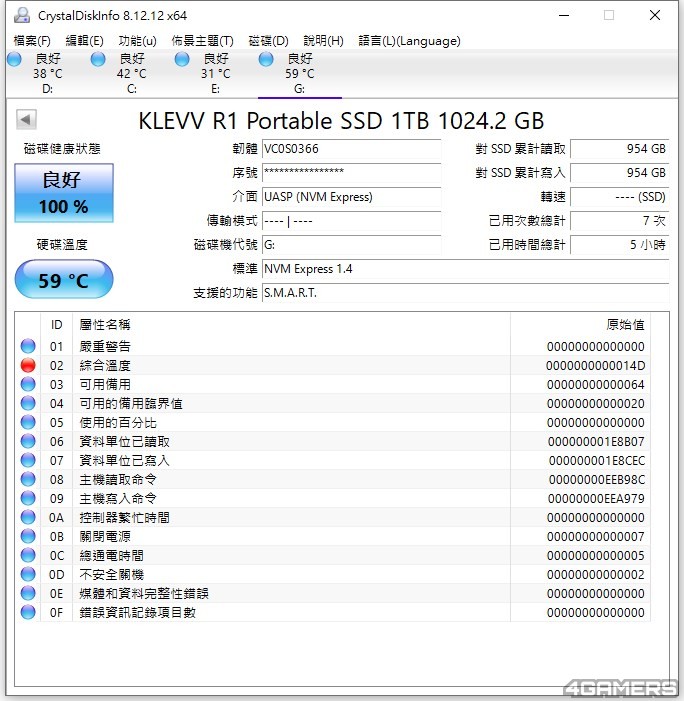The width and height of the screenshot is (684, 701).
Task: Click raw value 000000001E8CEC
Action: coord(597,460)
